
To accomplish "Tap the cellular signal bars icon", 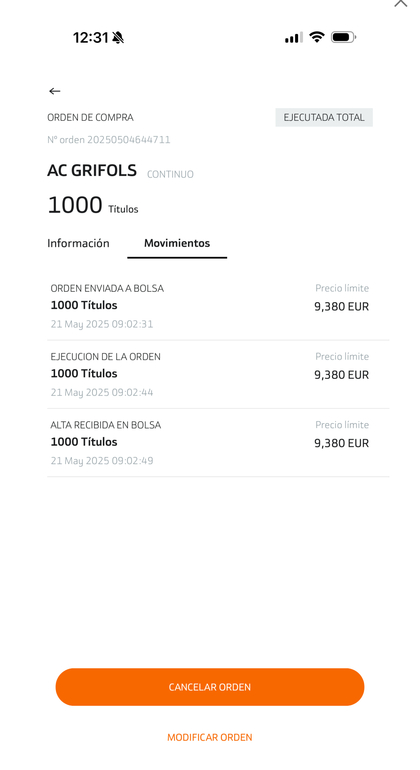I will (x=293, y=38).
